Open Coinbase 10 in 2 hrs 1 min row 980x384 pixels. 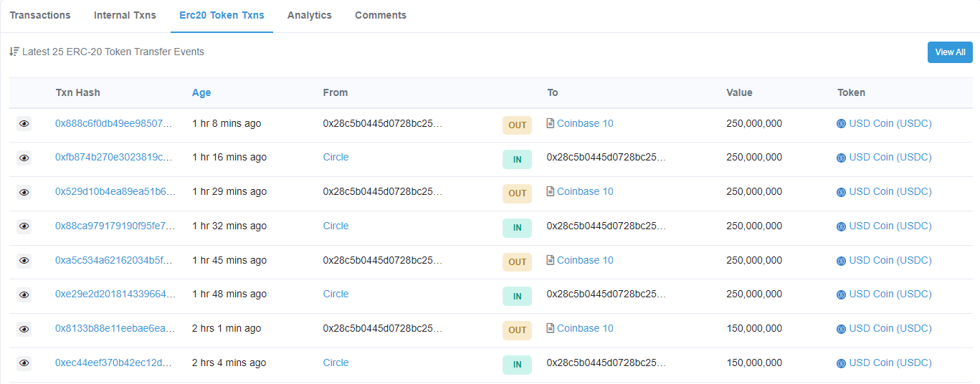[x=585, y=328]
